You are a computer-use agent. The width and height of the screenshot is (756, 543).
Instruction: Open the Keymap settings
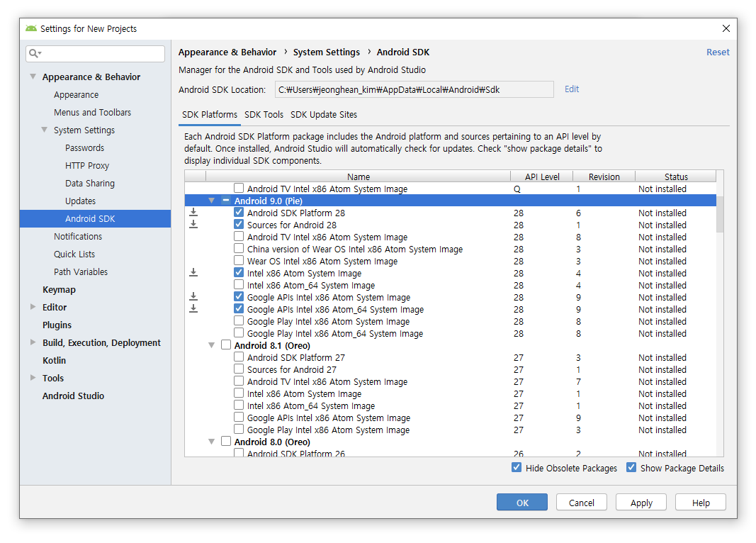click(x=59, y=289)
